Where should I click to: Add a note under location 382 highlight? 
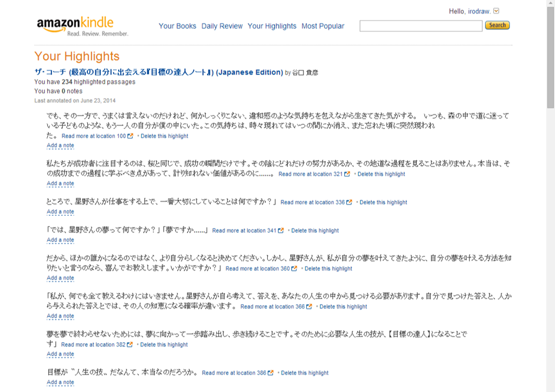[x=61, y=354]
